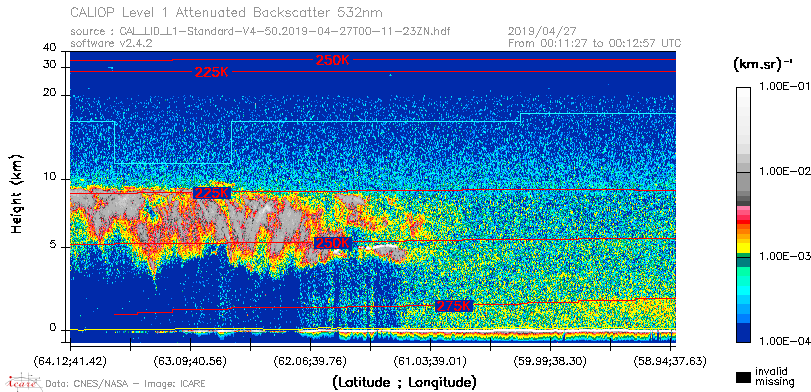This screenshot has height=392, width=811.
Task: Click the '(58.94;37.63)' x-axis tick label
Action: 670,362
